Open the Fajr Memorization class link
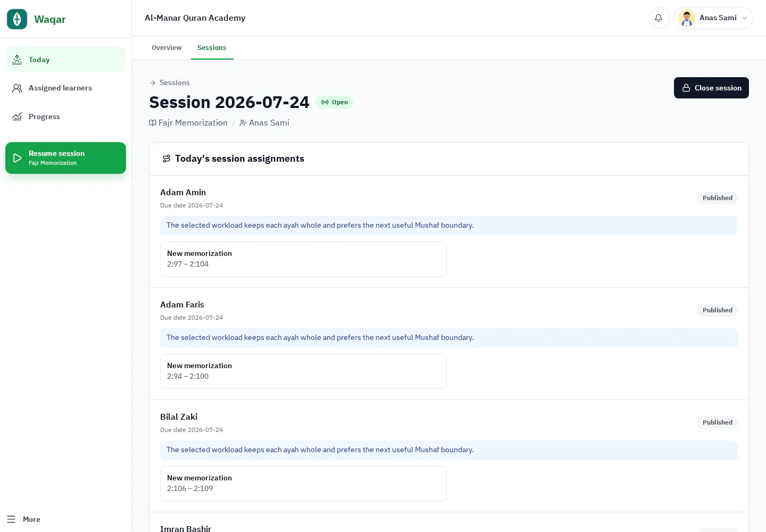Viewport: 766px width, 532px height. 188,123
